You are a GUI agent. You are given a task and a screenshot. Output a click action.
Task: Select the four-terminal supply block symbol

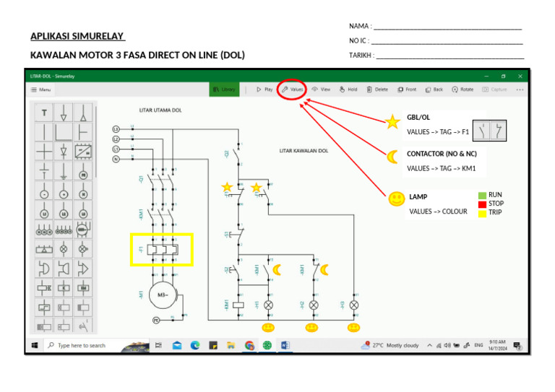pos(64,230)
